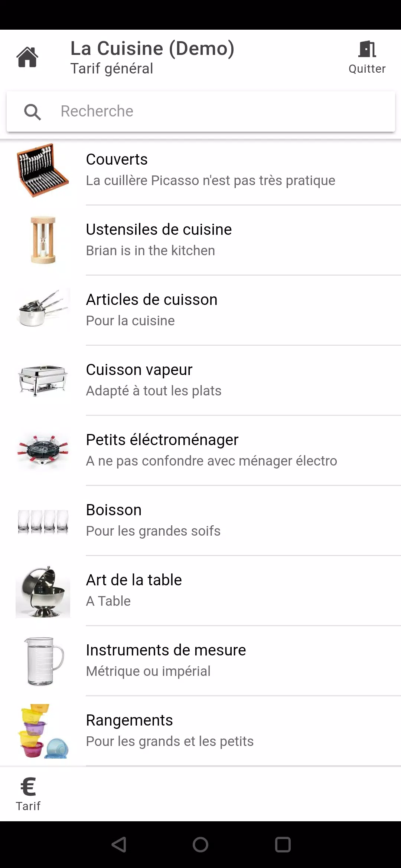The width and height of the screenshot is (401, 868).
Task: Tap the Quitter door icon
Action: click(x=367, y=50)
